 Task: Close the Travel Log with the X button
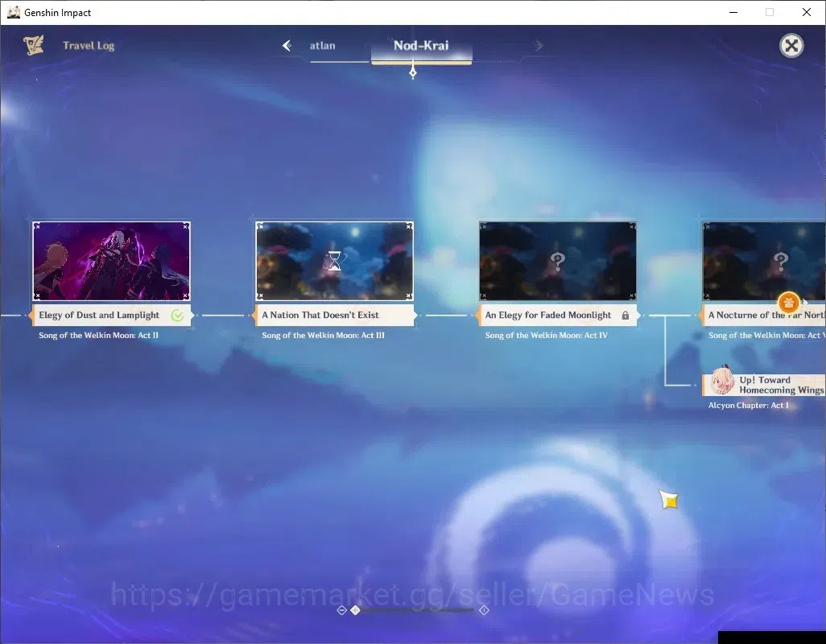[x=791, y=46]
